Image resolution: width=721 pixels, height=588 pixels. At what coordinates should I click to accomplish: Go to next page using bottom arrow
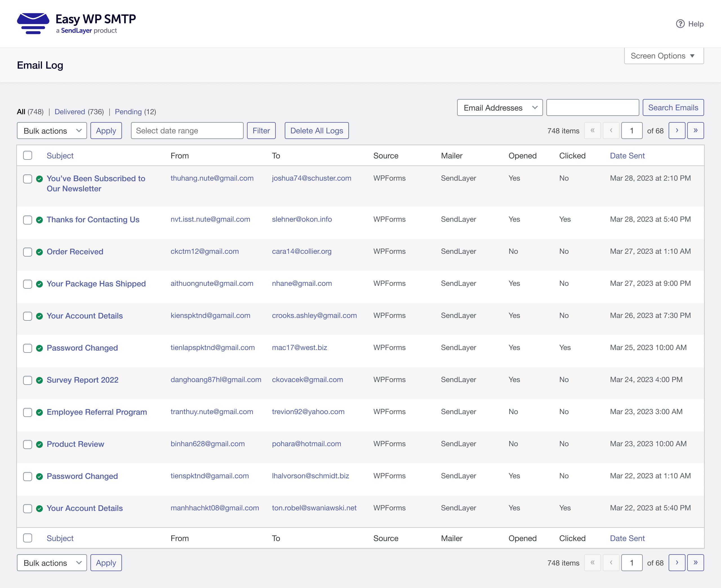click(x=677, y=563)
